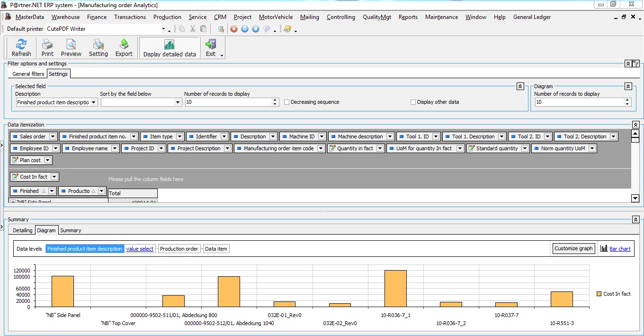Collapse the Summary panel

click(x=635, y=219)
